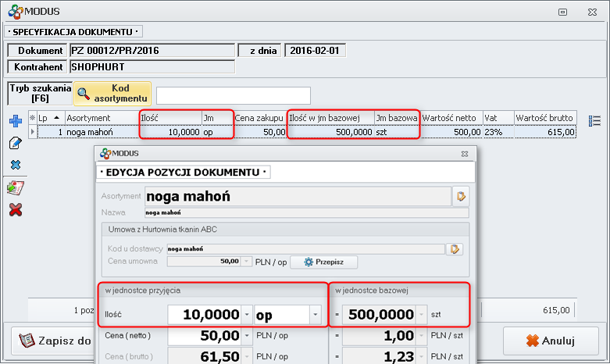Click the Zapisz do button
Screen dimensions: 610x364
(53, 341)
